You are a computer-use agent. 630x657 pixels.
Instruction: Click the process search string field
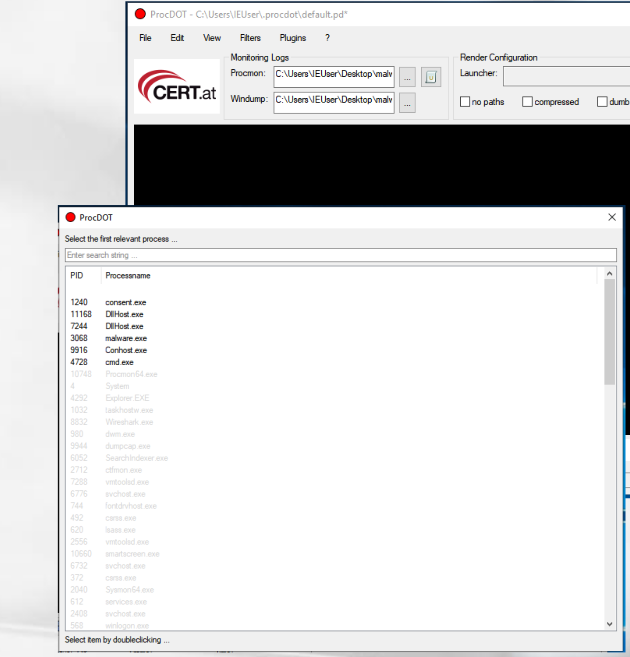[341, 255]
